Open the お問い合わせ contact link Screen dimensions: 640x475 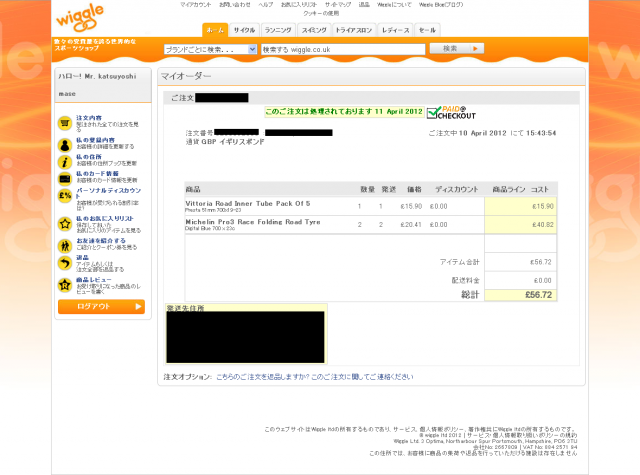click(x=235, y=5)
